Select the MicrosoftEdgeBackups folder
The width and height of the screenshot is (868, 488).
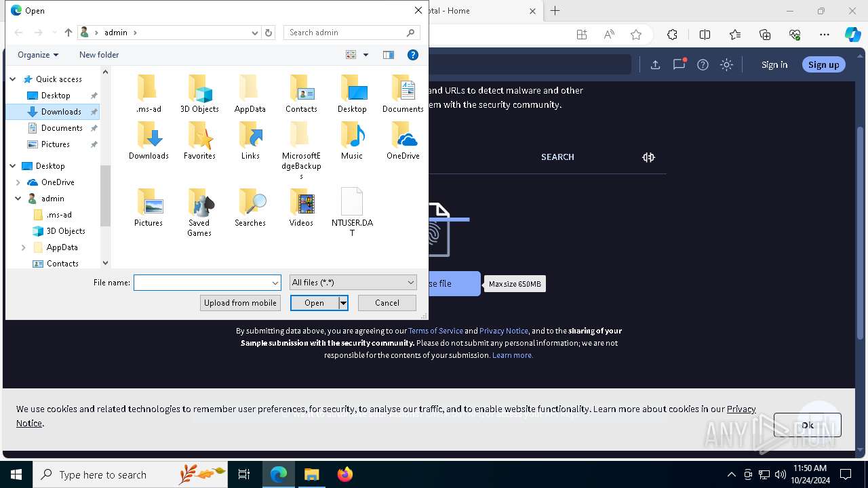(301, 150)
